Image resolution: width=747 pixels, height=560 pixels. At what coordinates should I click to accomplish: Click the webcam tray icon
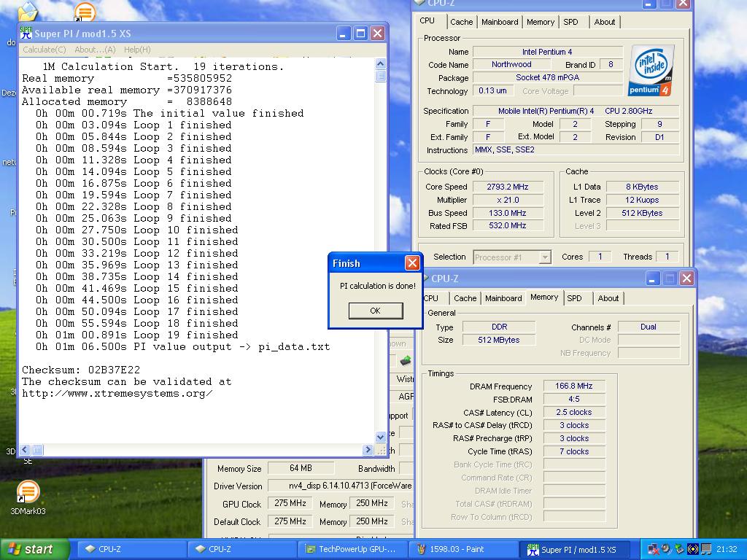point(666,549)
